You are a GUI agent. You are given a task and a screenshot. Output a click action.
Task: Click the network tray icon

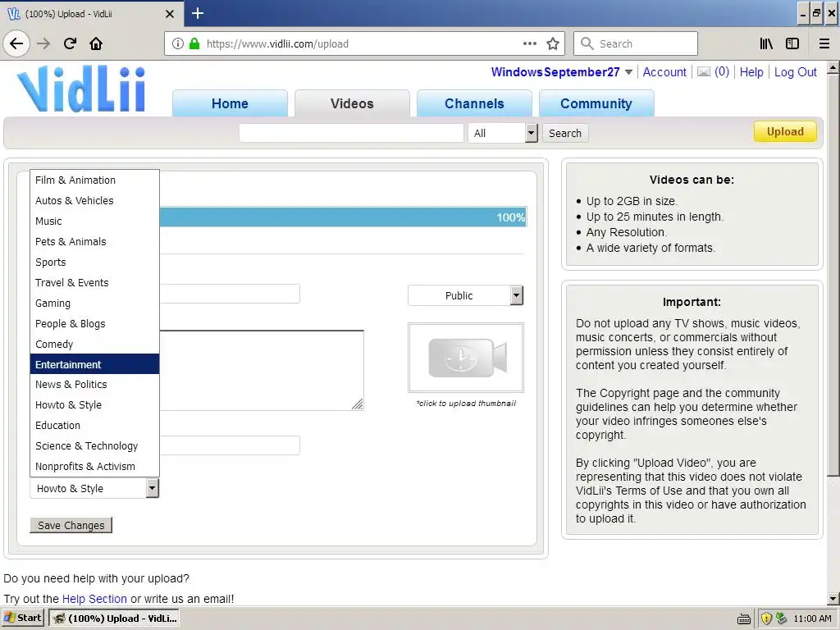tap(781, 619)
